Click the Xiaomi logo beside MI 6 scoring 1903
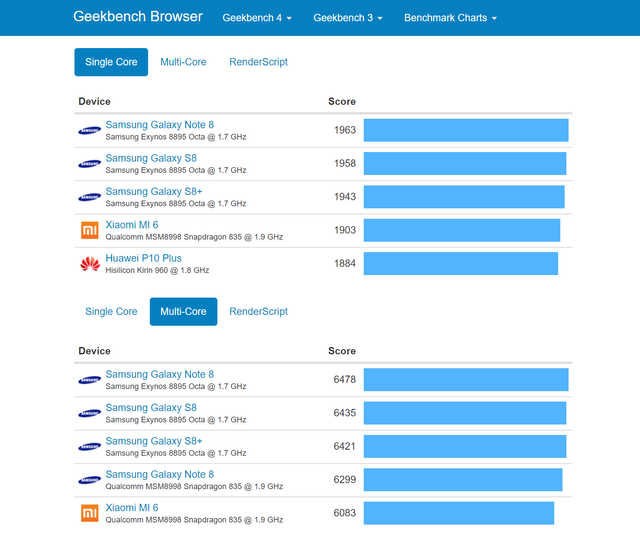 89,231
